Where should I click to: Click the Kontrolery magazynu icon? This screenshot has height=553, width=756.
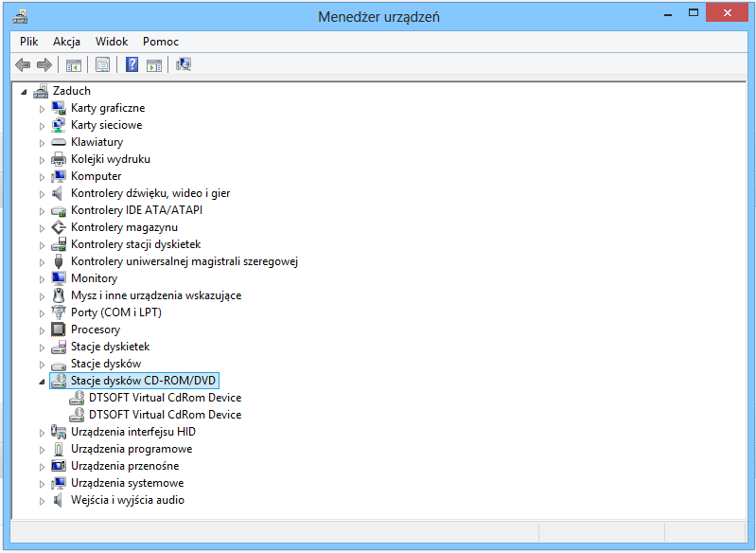pyautogui.click(x=59, y=227)
